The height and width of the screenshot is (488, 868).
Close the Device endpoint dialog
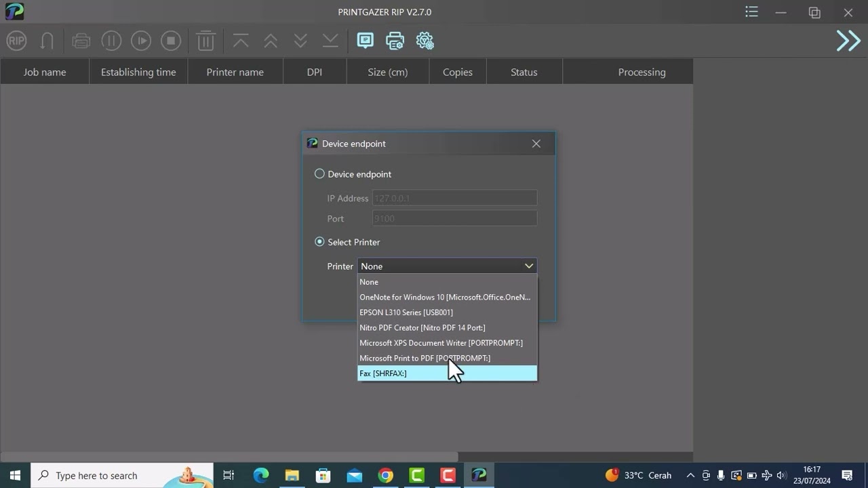click(x=536, y=144)
